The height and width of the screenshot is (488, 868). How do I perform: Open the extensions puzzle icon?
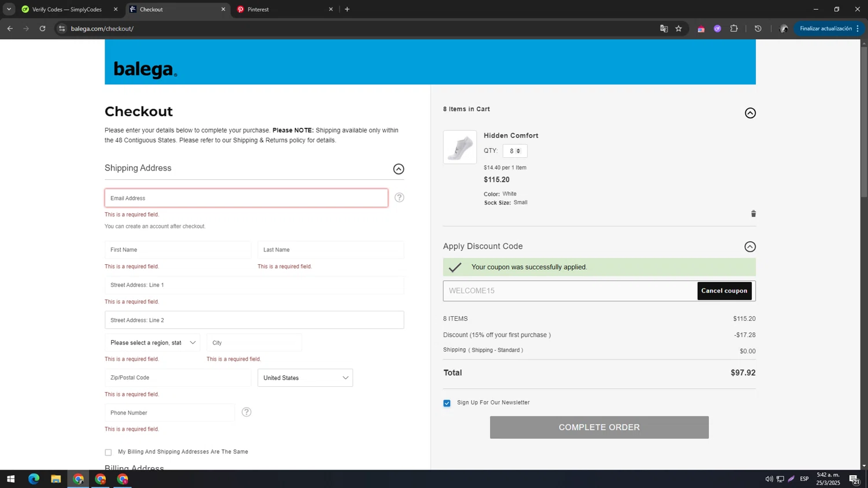734,28
